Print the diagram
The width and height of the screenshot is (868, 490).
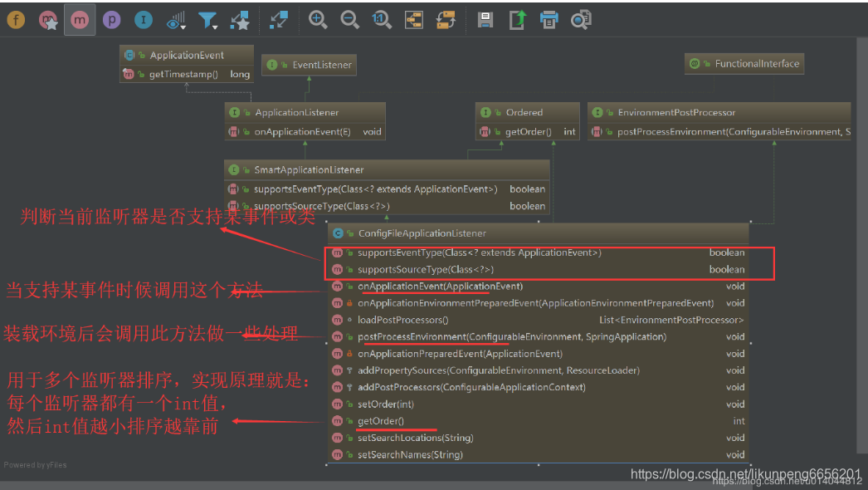(549, 20)
